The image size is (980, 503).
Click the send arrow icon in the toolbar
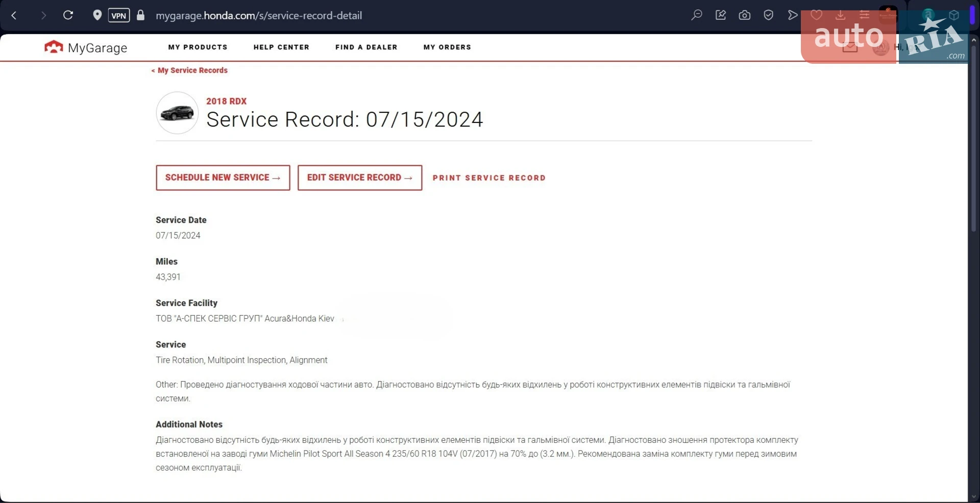point(793,15)
